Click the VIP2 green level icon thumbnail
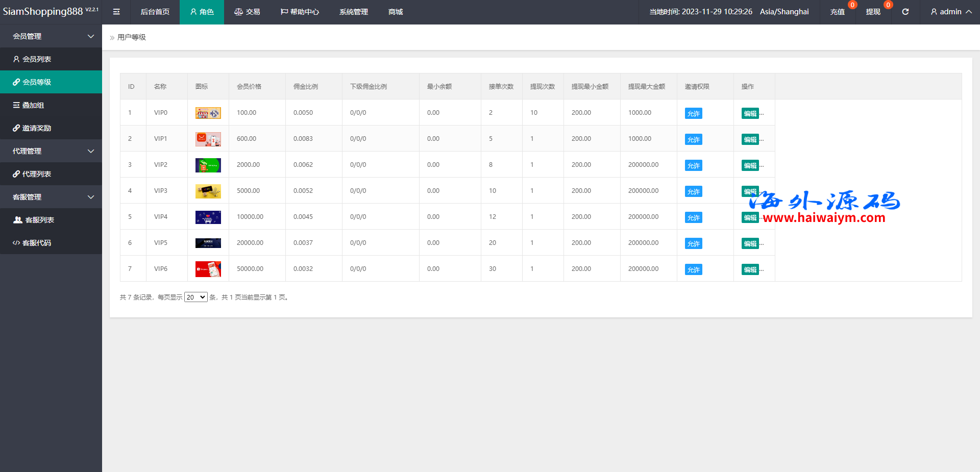This screenshot has height=472, width=980. (208, 165)
